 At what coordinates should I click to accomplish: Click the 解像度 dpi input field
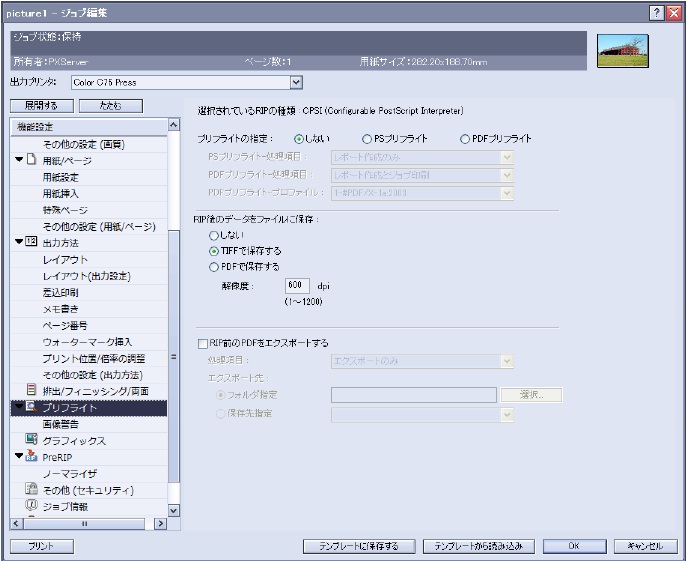297,285
